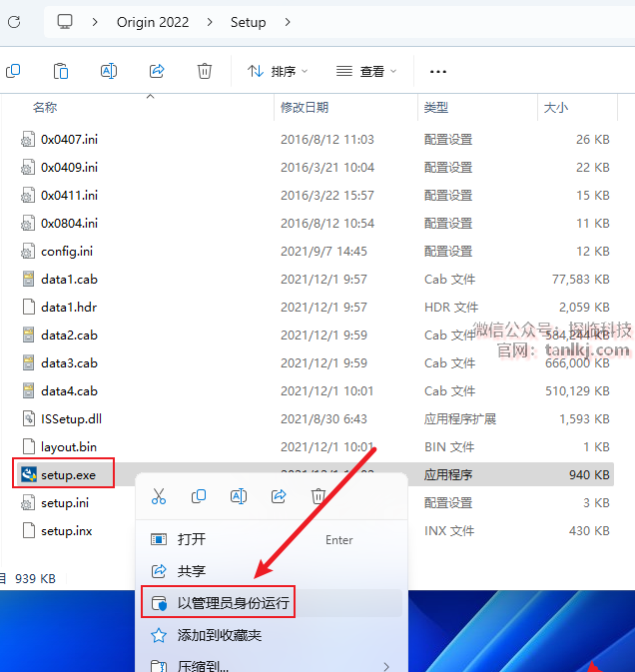Image resolution: width=635 pixels, height=672 pixels.
Task: Go to Origin 2022 breadcrumb folder
Action: (x=153, y=22)
